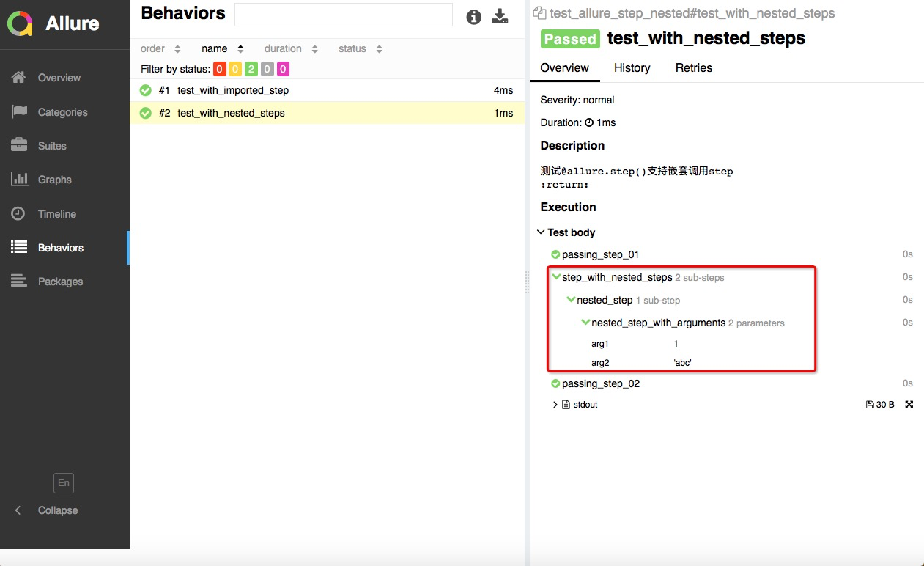
Task: Switch to the Overview tab
Action: pos(564,67)
